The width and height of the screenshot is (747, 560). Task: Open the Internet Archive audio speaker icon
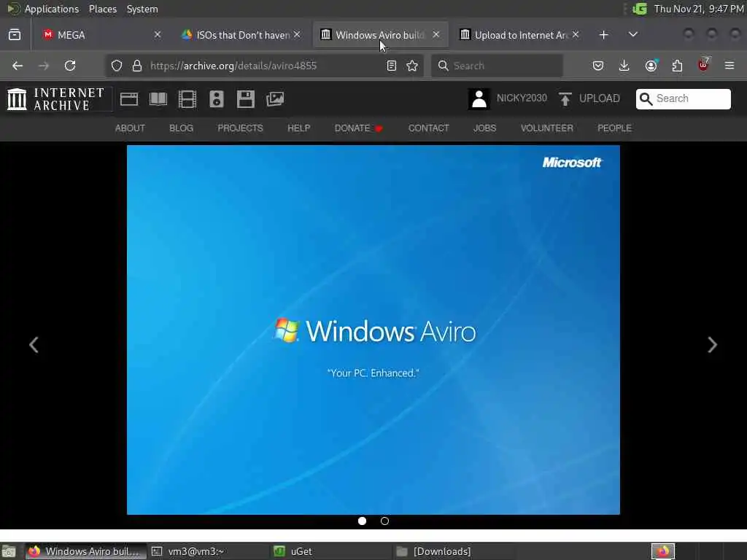pyautogui.click(x=216, y=99)
